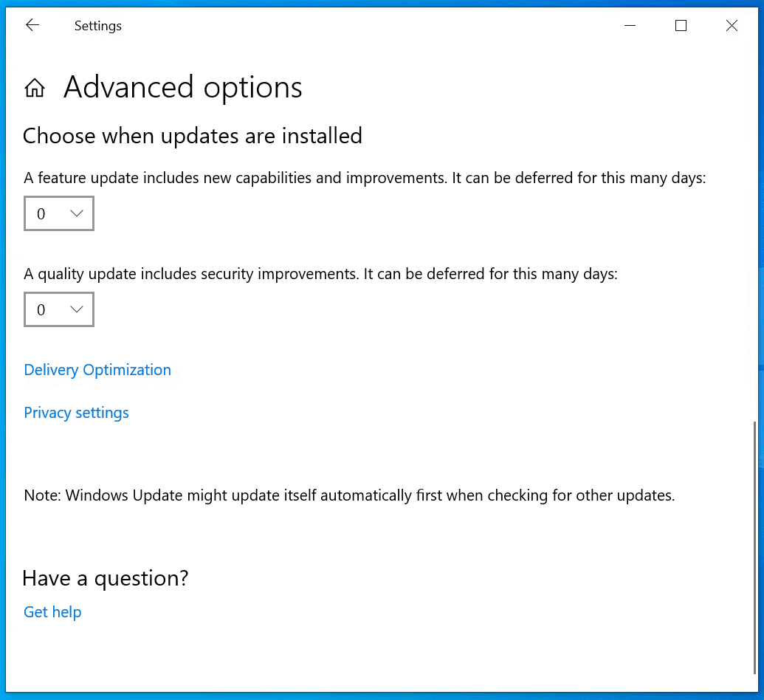Click the "Have a question?" heading
The height and width of the screenshot is (700, 764).
pyautogui.click(x=105, y=577)
